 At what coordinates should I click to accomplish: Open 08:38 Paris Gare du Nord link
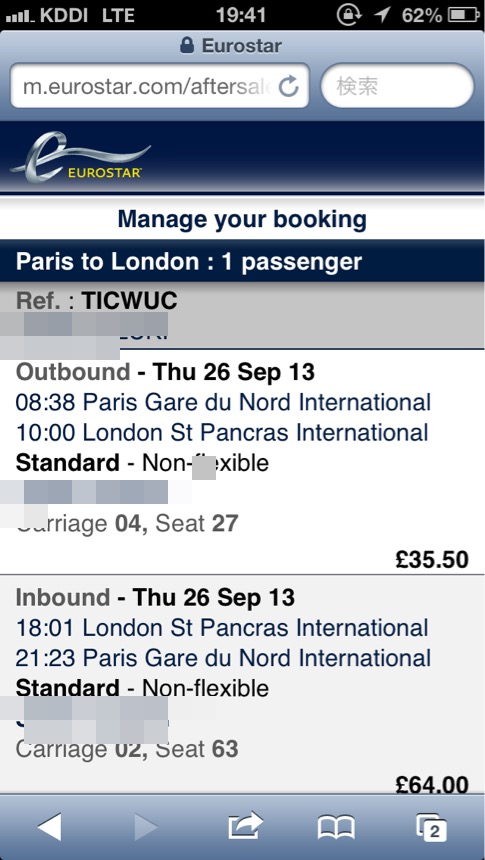[223, 402]
